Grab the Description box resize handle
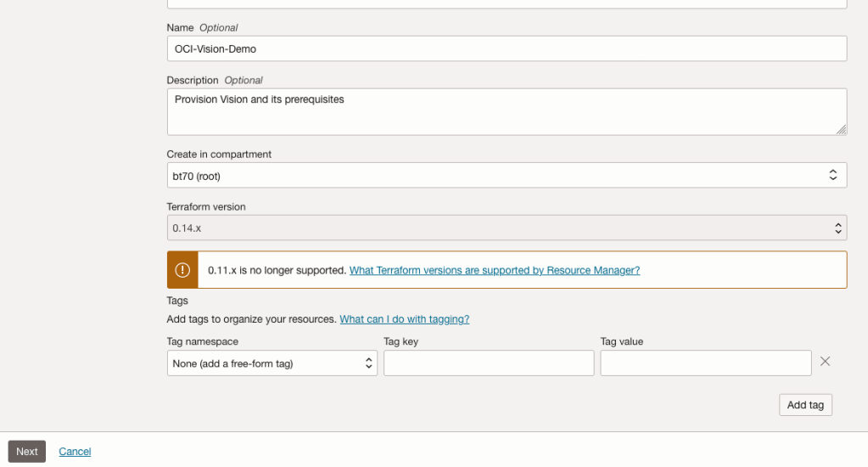 (x=841, y=129)
